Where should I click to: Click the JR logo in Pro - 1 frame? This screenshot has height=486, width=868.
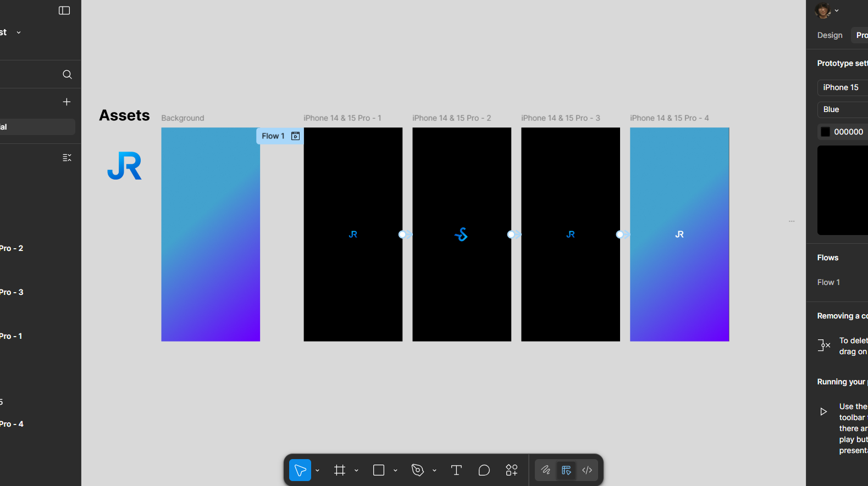click(x=353, y=234)
